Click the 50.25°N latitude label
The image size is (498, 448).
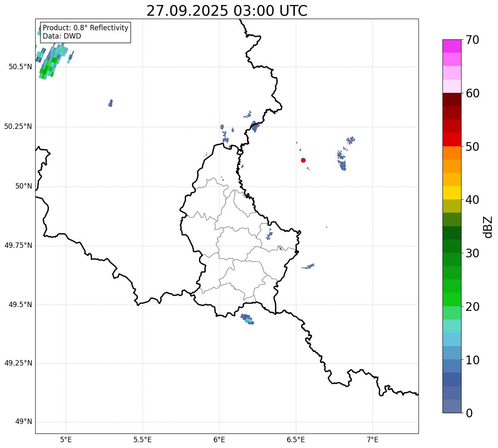click(18, 126)
